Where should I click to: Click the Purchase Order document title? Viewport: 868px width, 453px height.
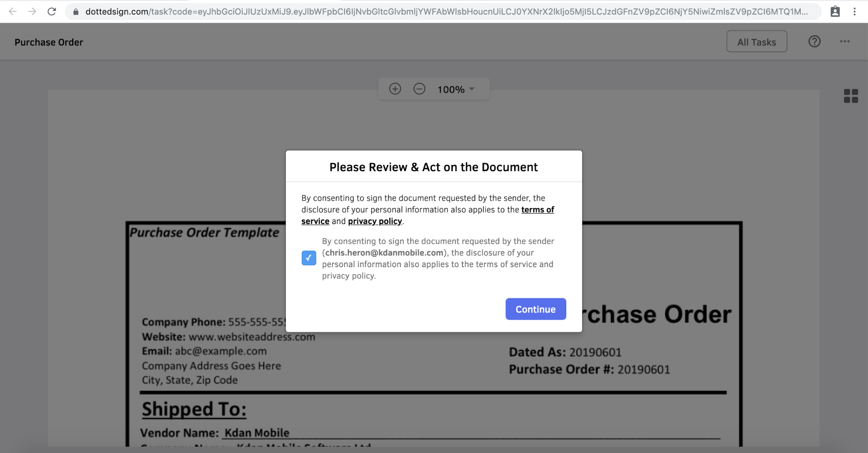pos(49,42)
